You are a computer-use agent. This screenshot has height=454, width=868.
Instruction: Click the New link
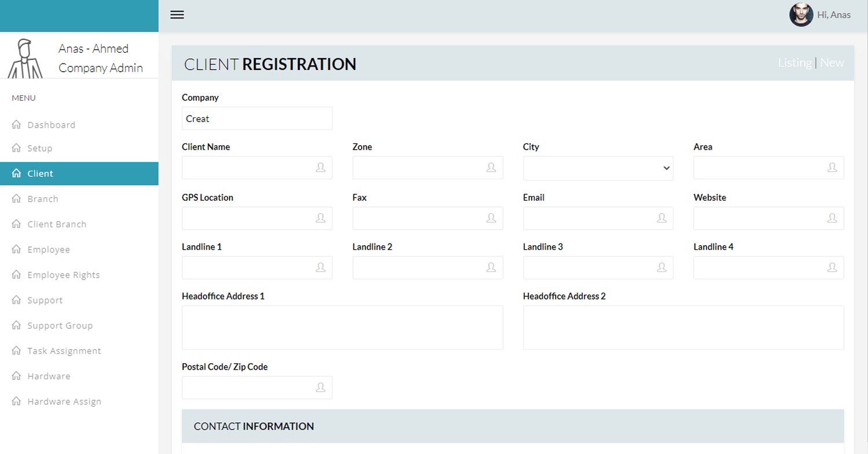coord(832,63)
